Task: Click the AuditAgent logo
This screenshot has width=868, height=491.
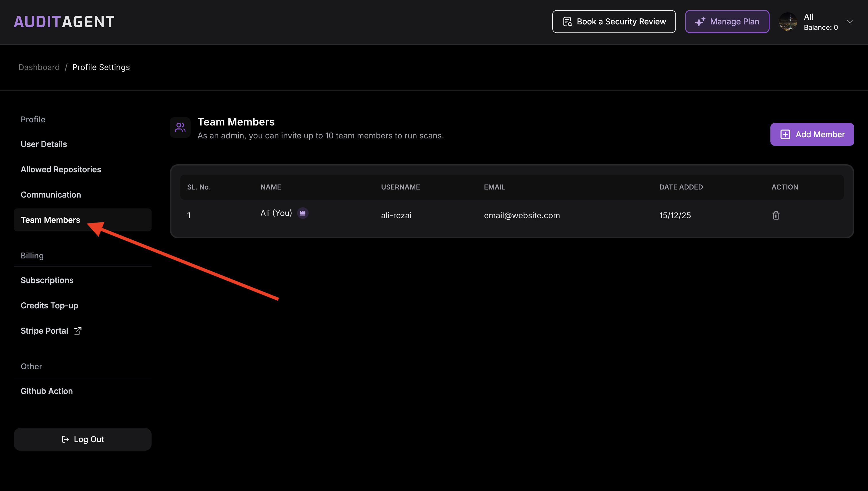Action: tap(64, 22)
